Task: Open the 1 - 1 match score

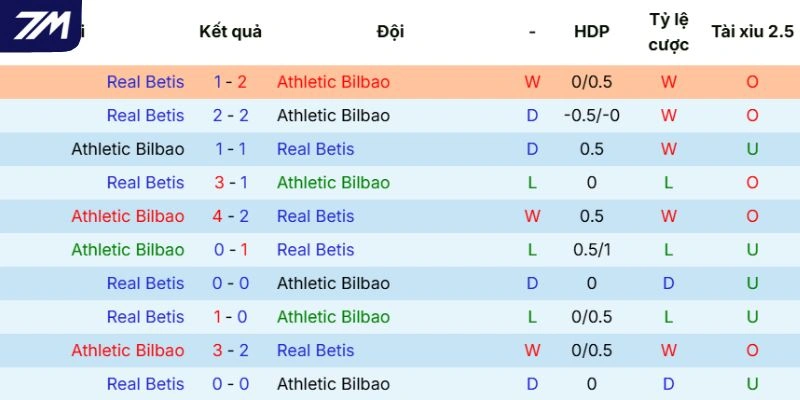Action: (230, 149)
